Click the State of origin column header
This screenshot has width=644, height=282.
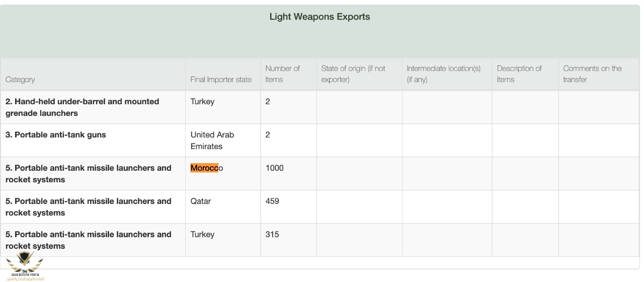point(353,74)
